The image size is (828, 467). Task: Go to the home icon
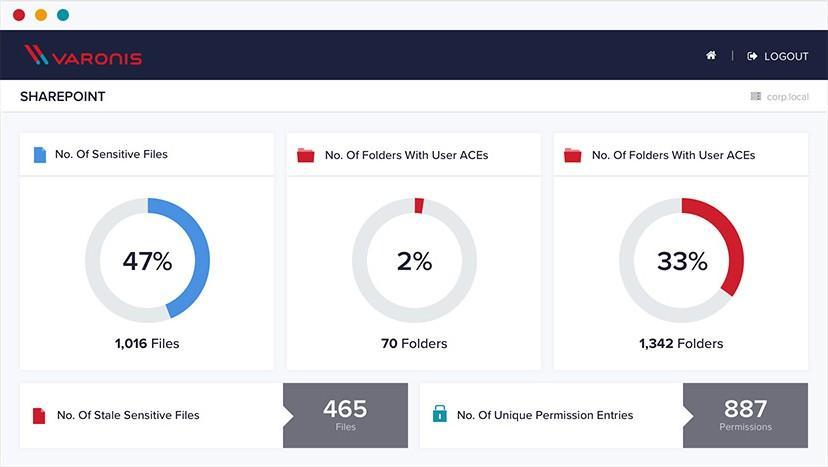[711, 56]
